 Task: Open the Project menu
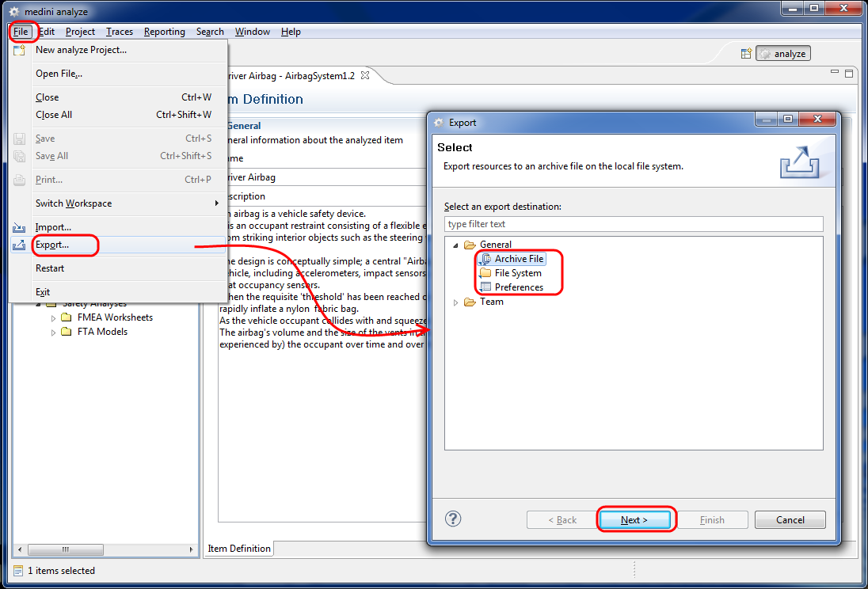80,32
